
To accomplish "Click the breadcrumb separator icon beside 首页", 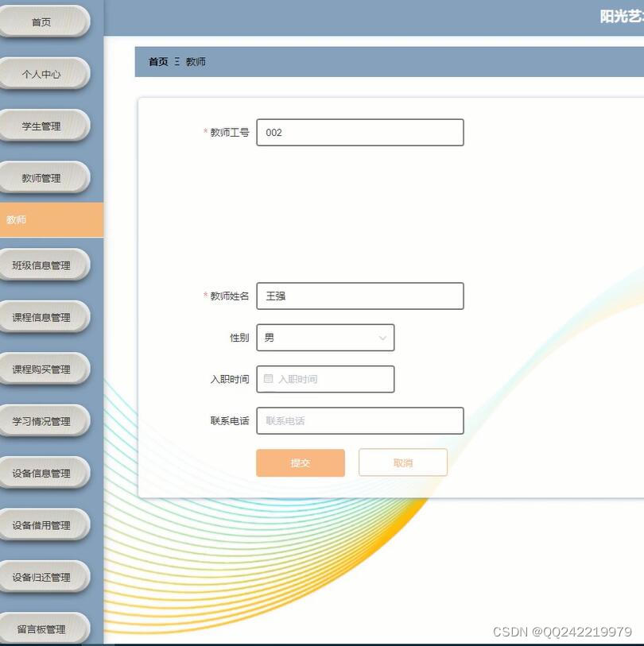I will pyautogui.click(x=176, y=61).
